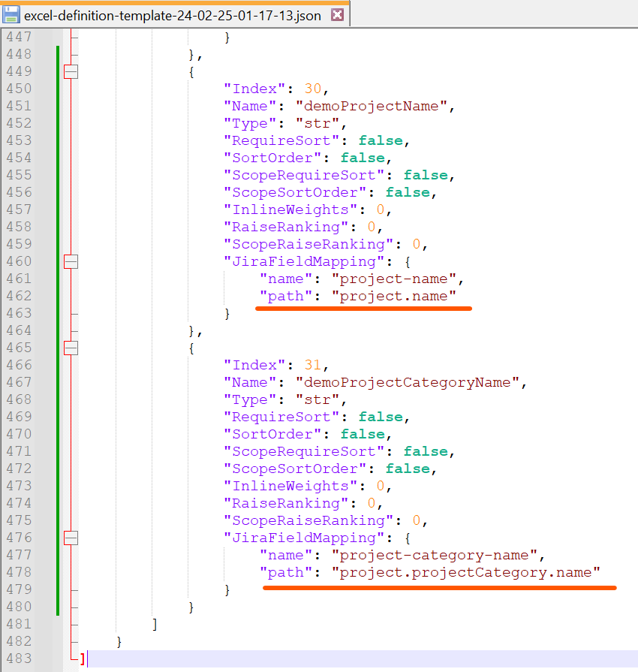Click the "Type" key on line 452
This screenshot has height=672, width=638.
tap(250, 123)
